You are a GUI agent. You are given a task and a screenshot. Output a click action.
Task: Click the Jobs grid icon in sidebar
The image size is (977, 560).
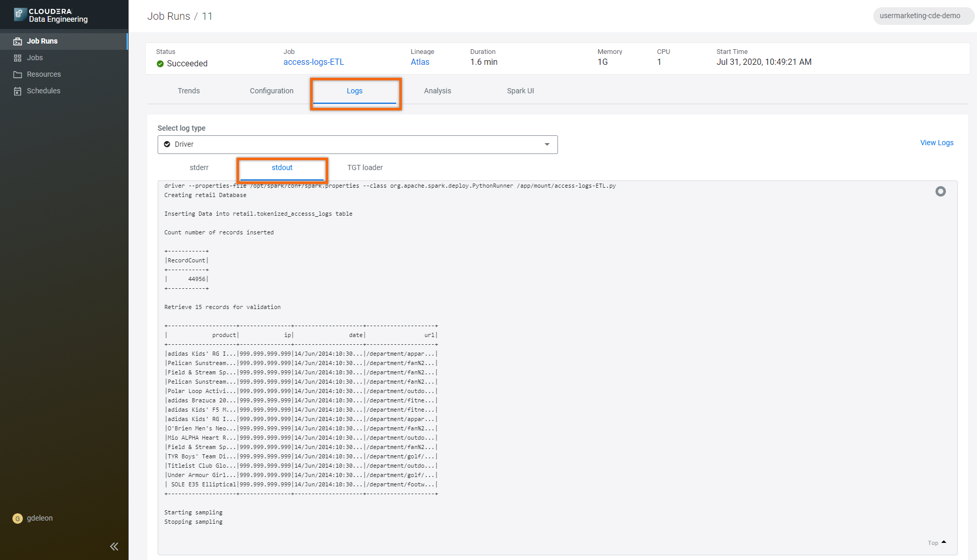[x=18, y=58]
